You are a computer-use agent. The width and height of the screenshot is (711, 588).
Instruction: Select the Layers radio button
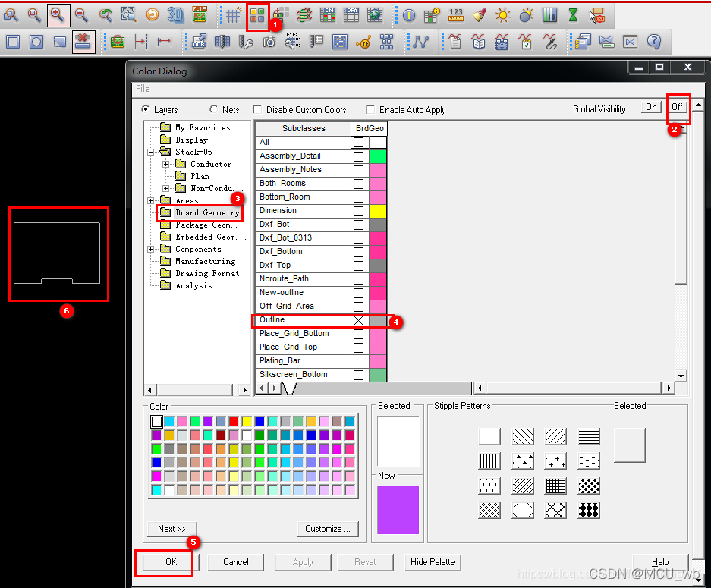145,109
